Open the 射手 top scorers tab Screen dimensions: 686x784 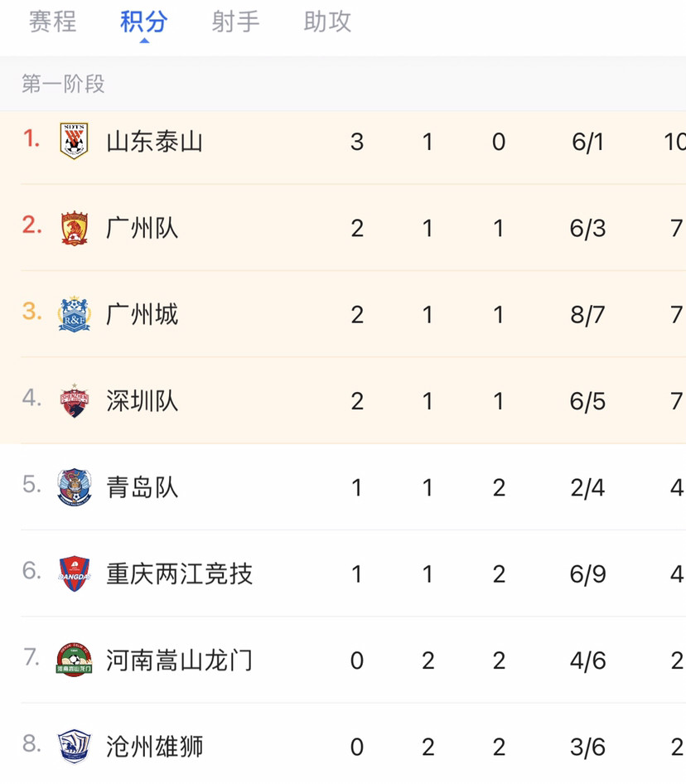click(x=235, y=22)
